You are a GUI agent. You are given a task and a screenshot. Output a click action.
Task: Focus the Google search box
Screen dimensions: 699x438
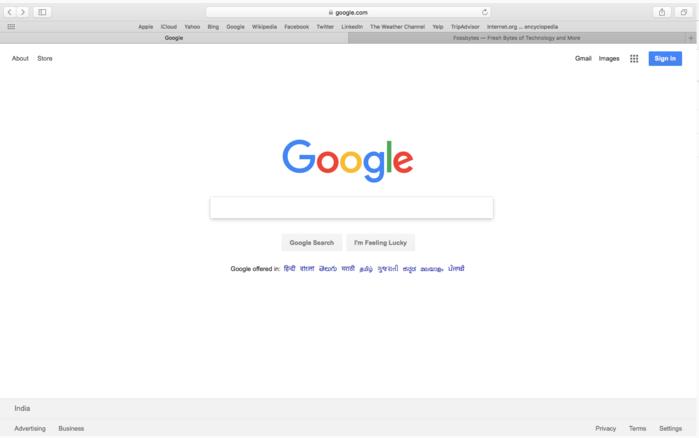[x=351, y=208]
